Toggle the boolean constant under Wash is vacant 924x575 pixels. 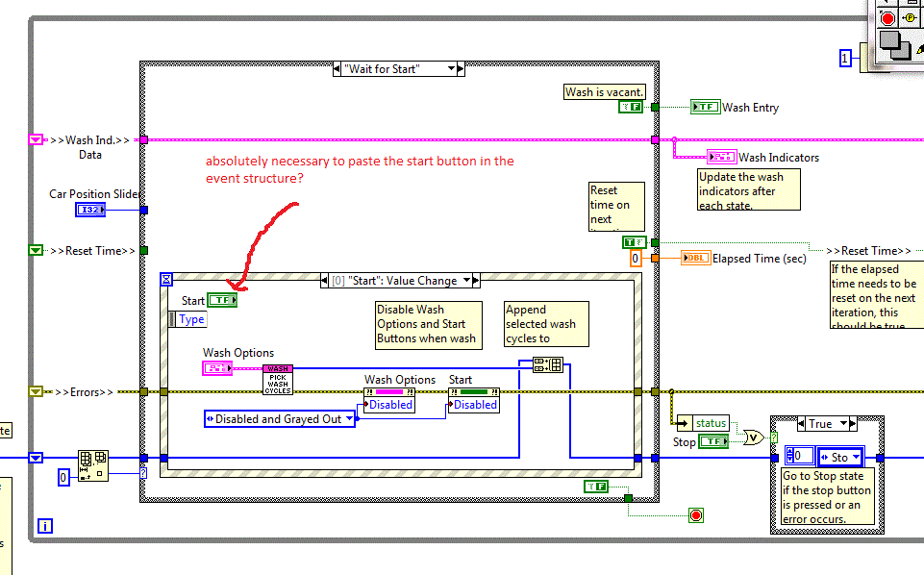point(631,107)
